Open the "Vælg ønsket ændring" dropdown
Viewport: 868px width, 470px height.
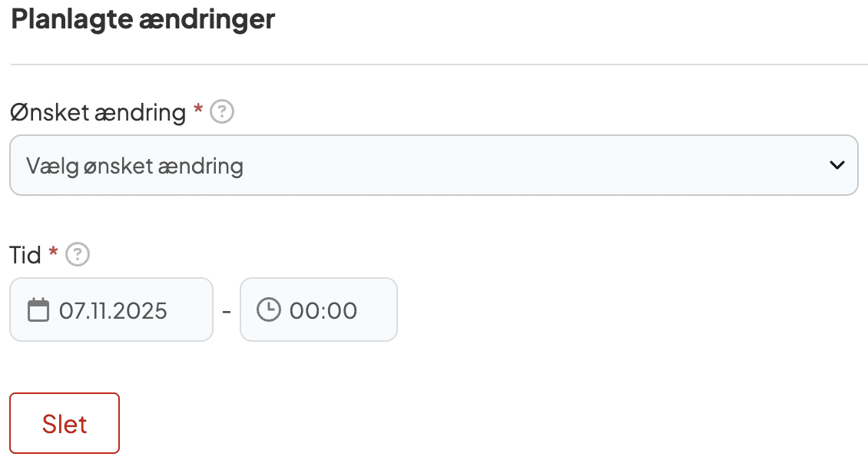click(x=433, y=165)
